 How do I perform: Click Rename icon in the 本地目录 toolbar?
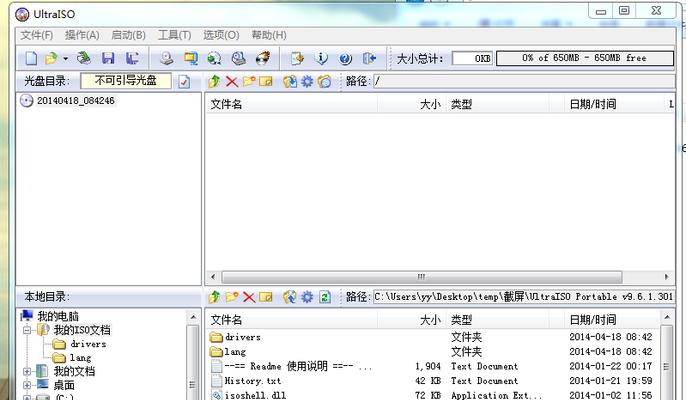point(266,297)
